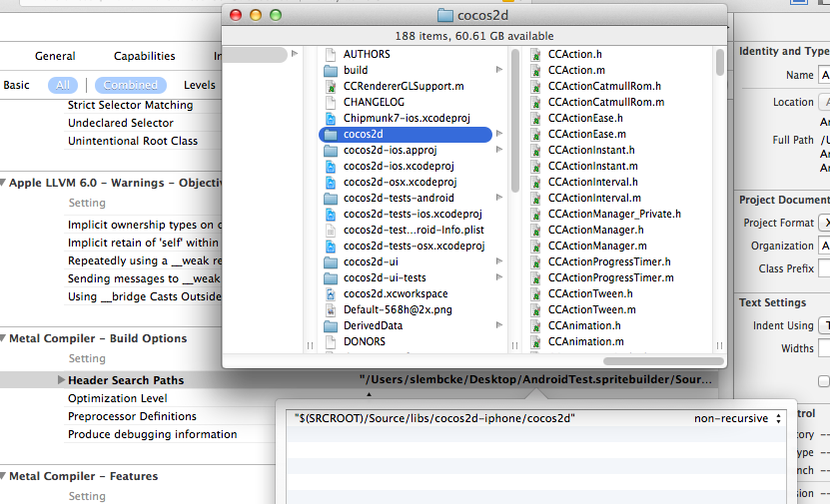Select CCActionInstant.h file
Screen dimensions: 830x504
tap(591, 150)
